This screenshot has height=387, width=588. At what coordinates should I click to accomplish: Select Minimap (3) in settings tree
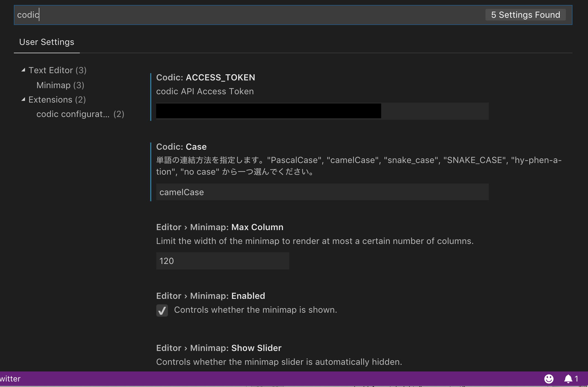[x=60, y=85]
